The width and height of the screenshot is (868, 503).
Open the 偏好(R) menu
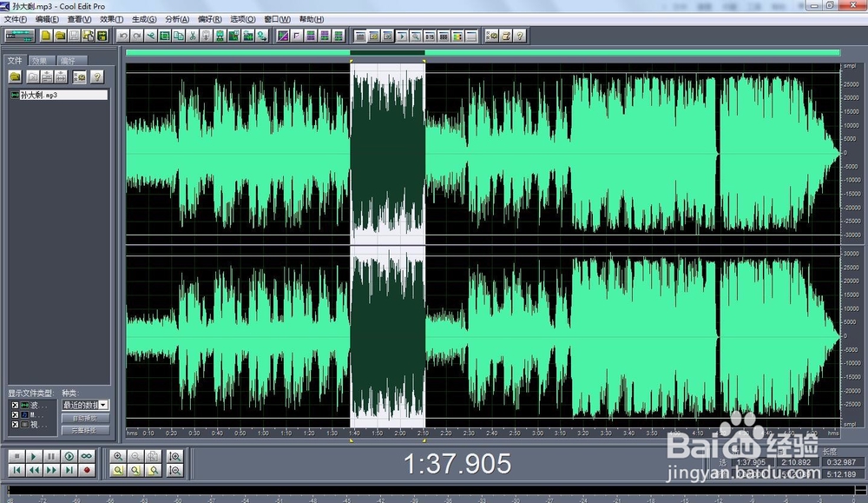(x=210, y=19)
